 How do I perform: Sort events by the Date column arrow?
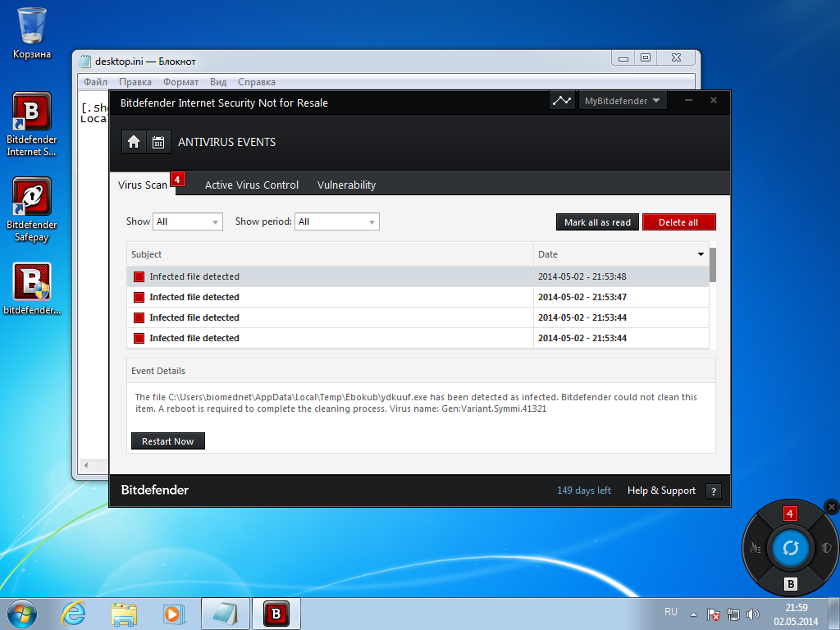point(701,254)
